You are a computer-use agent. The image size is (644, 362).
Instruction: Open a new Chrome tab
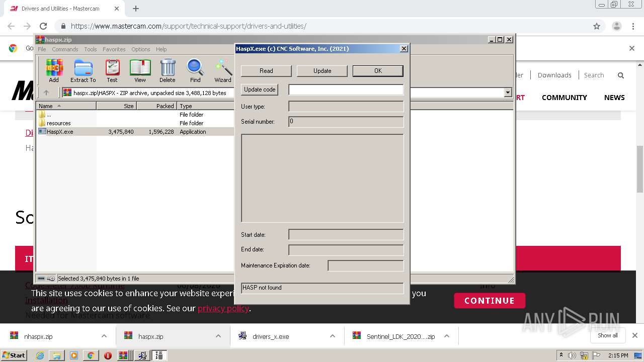click(x=136, y=9)
